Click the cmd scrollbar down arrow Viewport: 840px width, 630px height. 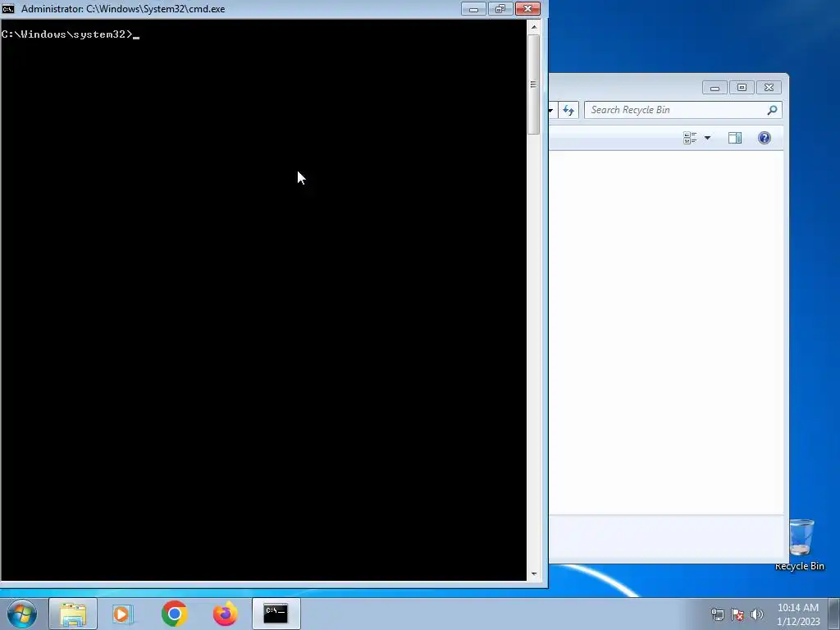(533, 573)
